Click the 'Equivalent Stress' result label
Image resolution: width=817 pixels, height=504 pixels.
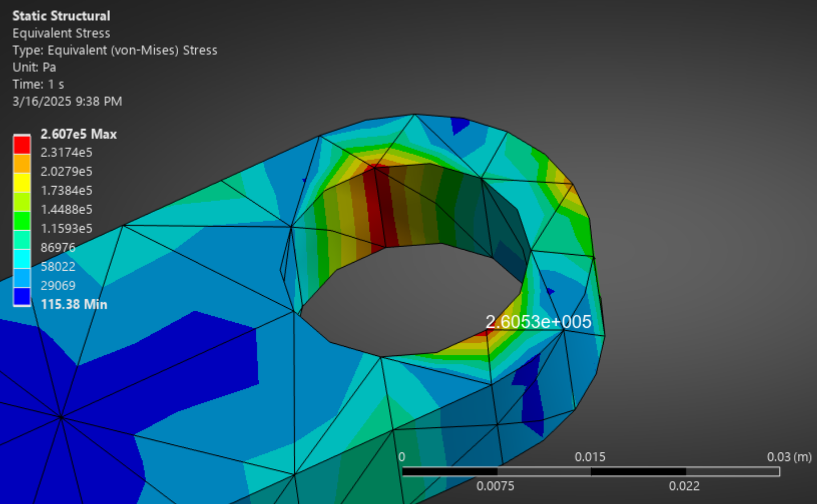(61, 33)
